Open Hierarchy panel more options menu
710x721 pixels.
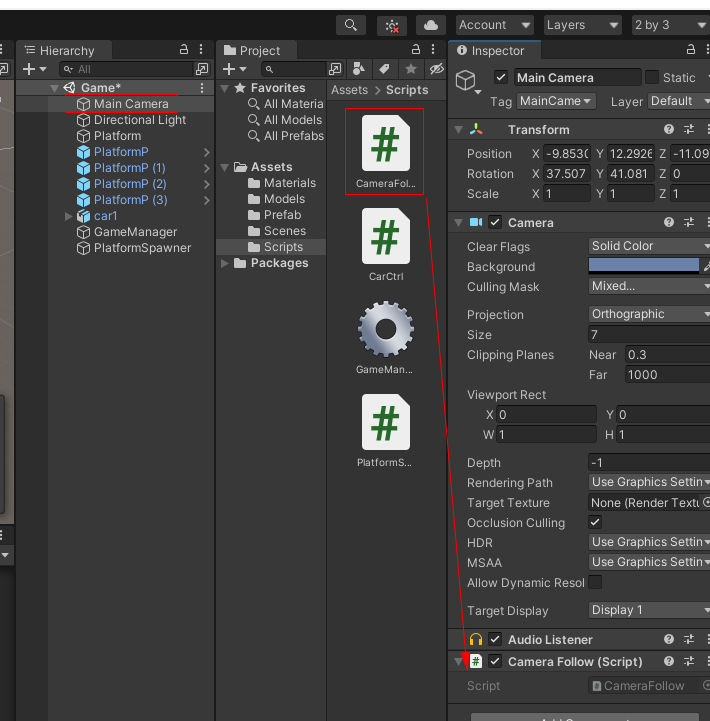(x=201, y=50)
